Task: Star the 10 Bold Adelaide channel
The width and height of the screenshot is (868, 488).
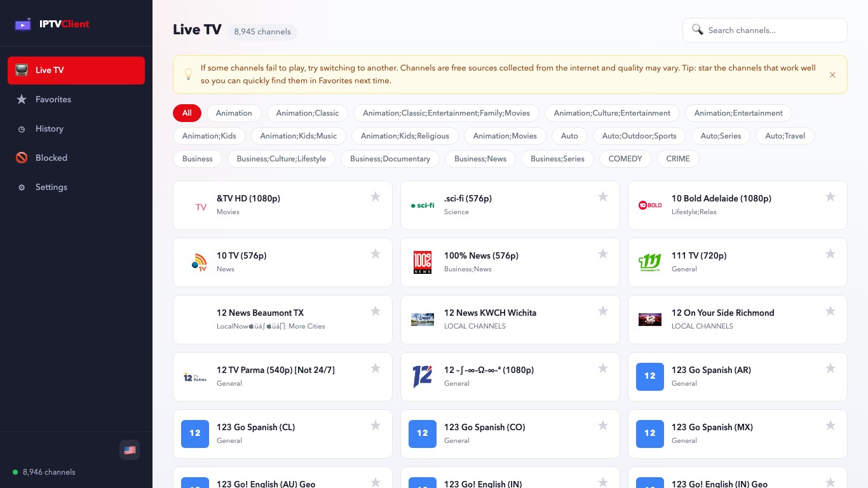Action: pos(831,197)
